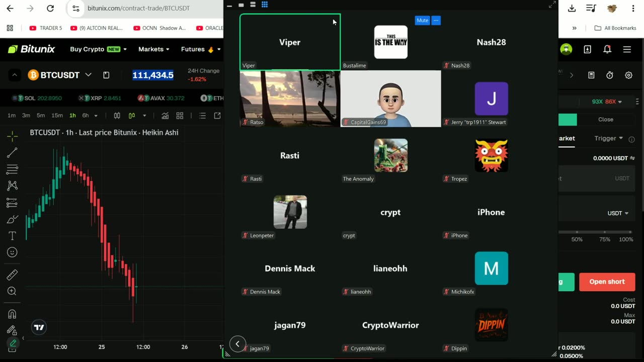Set amount slider to 75%
Viewport: 644px width, 362px height.
[604, 239]
